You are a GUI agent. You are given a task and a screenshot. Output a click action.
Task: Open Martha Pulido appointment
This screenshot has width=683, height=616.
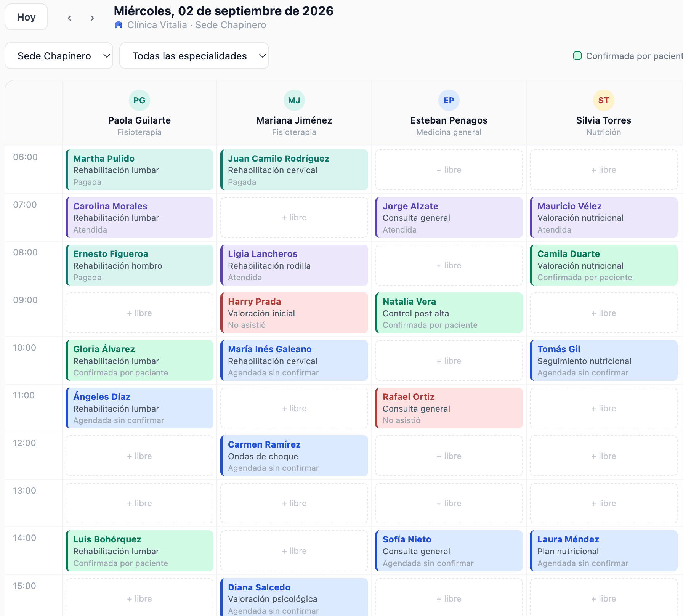(139, 170)
